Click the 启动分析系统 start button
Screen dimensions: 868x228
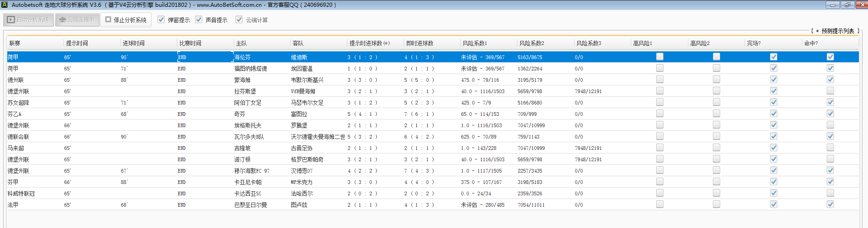pos(29,20)
